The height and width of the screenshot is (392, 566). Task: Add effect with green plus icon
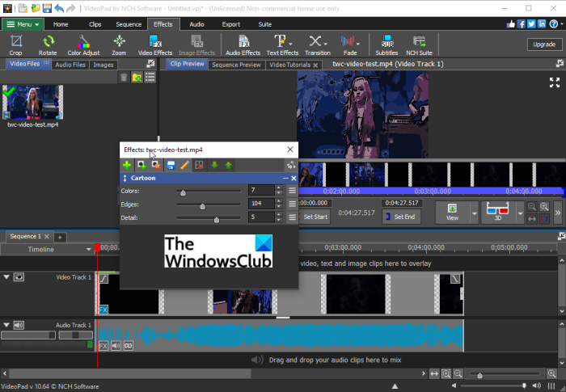tap(127, 165)
